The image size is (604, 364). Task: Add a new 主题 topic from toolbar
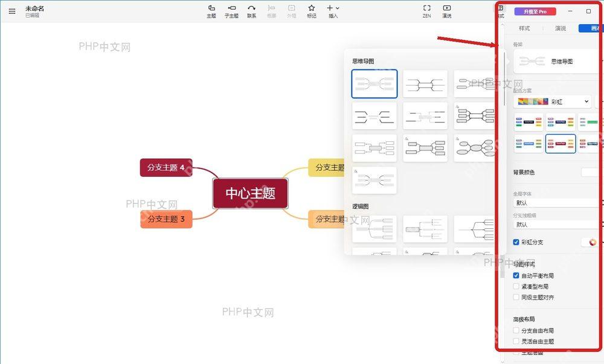pos(211,11)
